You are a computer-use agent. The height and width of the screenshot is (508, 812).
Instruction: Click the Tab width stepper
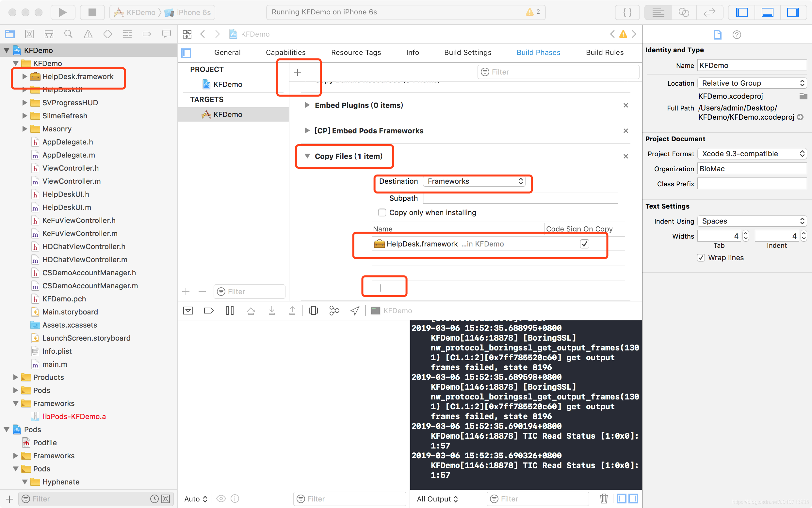(x=746, y=236)
